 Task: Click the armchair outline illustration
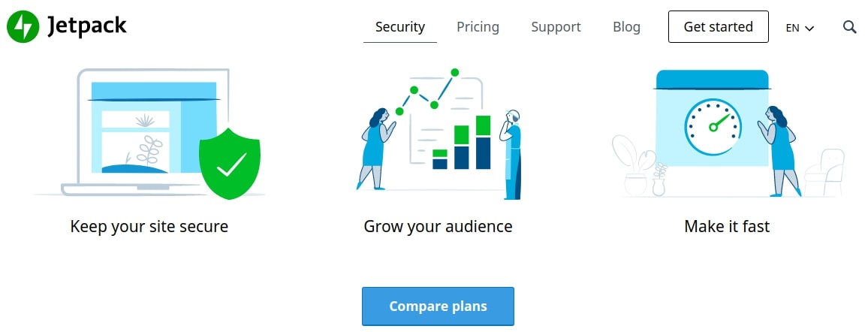click(x=825, y=172)
